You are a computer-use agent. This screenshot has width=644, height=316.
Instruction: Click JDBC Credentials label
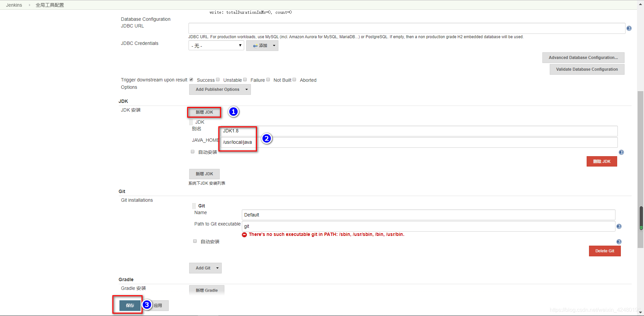140,43
